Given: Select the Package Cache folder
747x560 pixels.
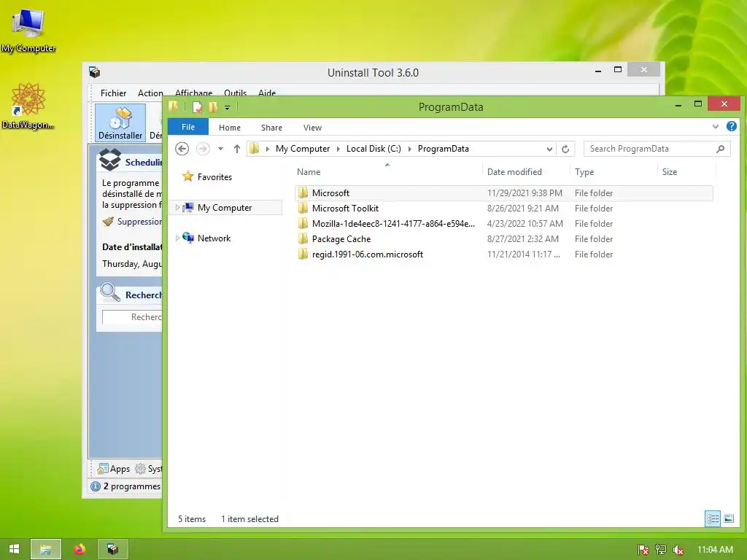Looking at the screenshot, I should (x=503, y=238).
